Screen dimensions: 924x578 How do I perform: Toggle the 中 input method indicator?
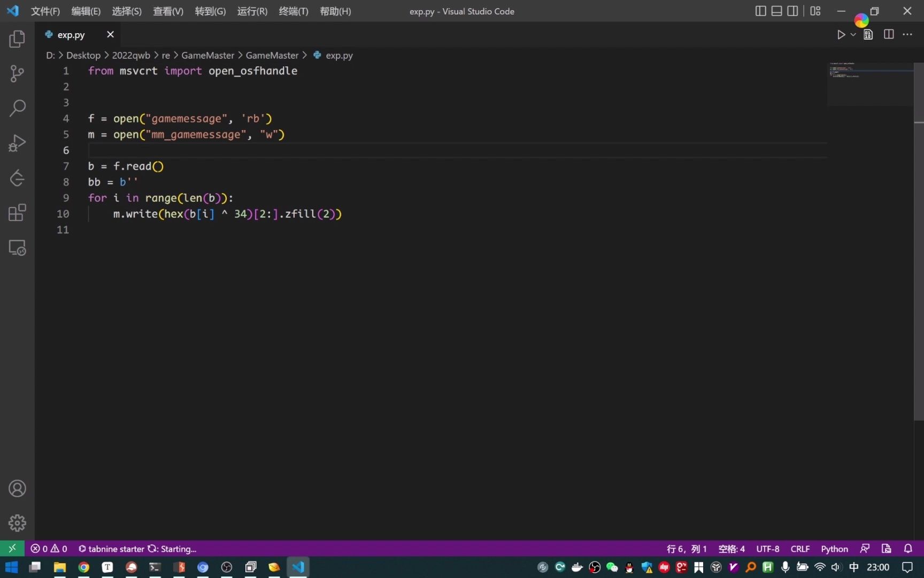coord(854,567)
